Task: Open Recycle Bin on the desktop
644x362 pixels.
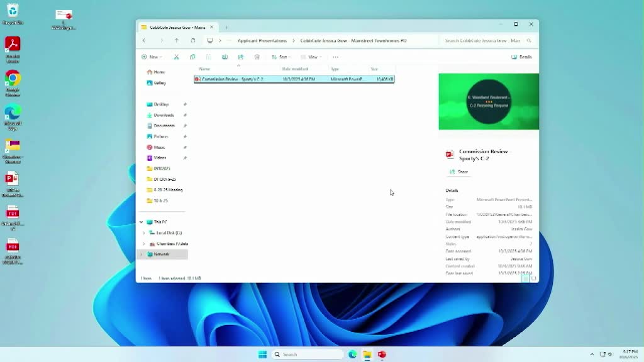Action: coord(13,14)
